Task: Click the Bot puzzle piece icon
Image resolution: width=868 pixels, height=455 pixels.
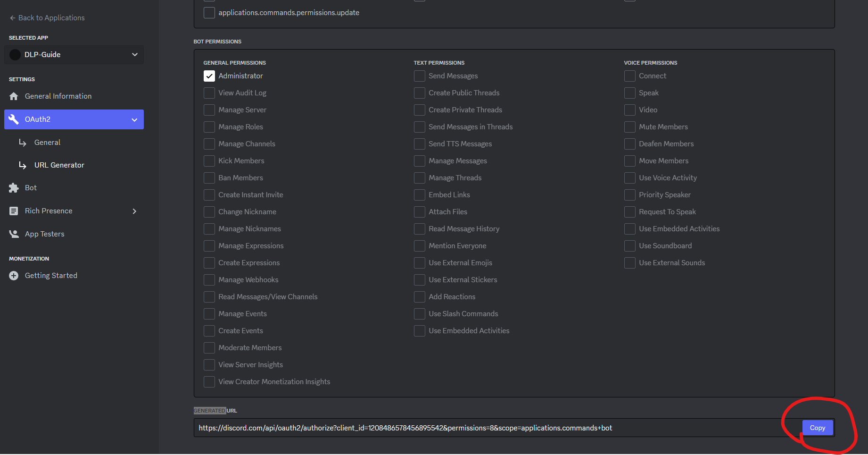Action: tap(14, 188)
